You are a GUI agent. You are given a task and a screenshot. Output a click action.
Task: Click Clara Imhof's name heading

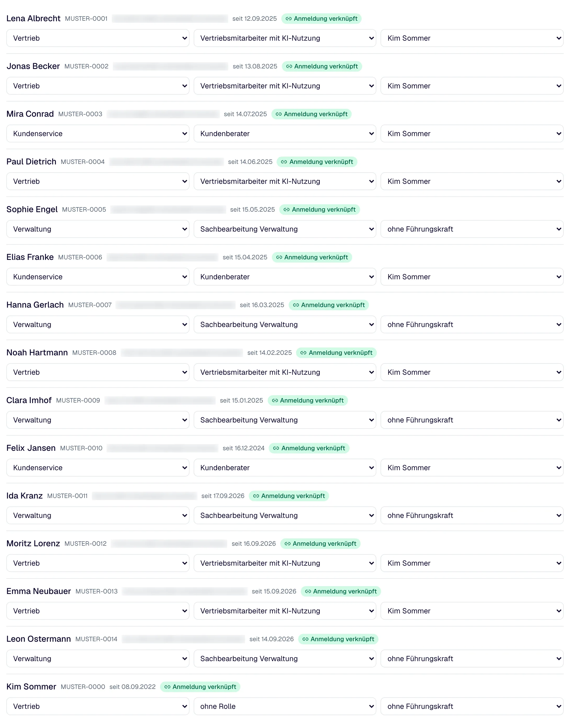(29, 400)
